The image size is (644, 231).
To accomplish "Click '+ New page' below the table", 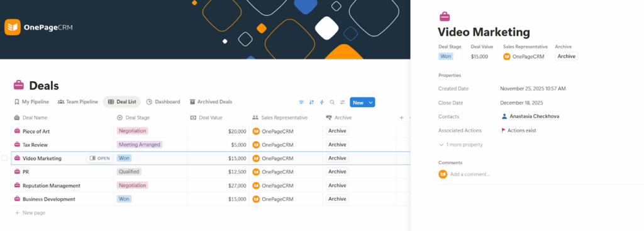I will [x=30, y=213].
